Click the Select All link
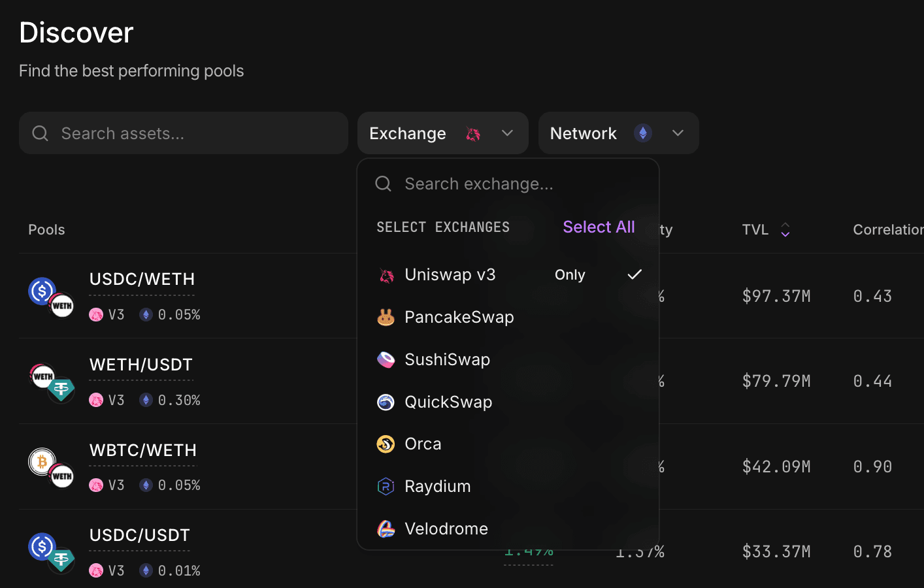 pos(599,227)
